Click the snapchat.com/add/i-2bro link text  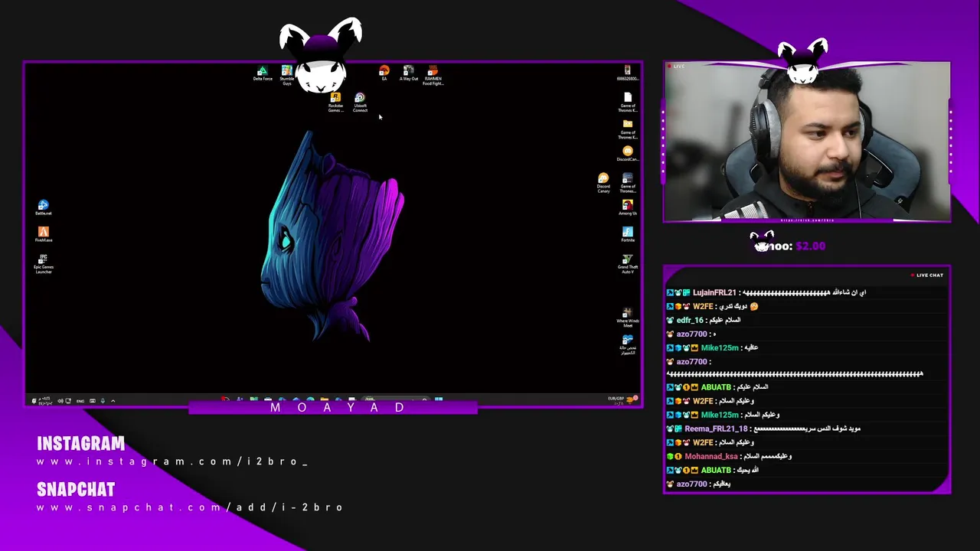click(190, 507)
